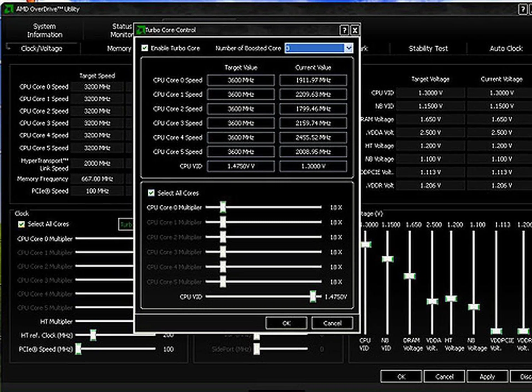This screenshot has width=532, height=392.
Task: Uncheck Select All Cores in the Turbo dialog
Action: (x=151, y=193)
